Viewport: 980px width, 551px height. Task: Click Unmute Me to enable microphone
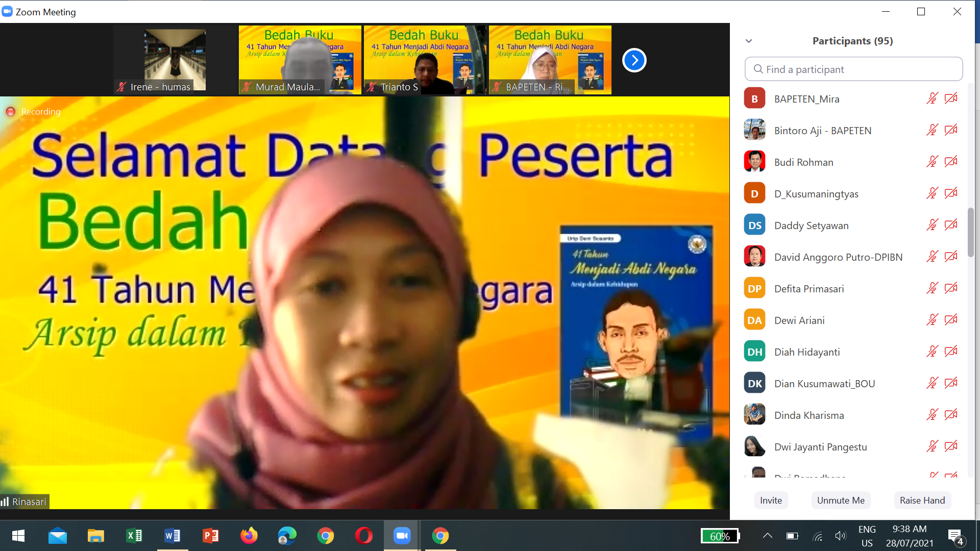coord(841,500)
